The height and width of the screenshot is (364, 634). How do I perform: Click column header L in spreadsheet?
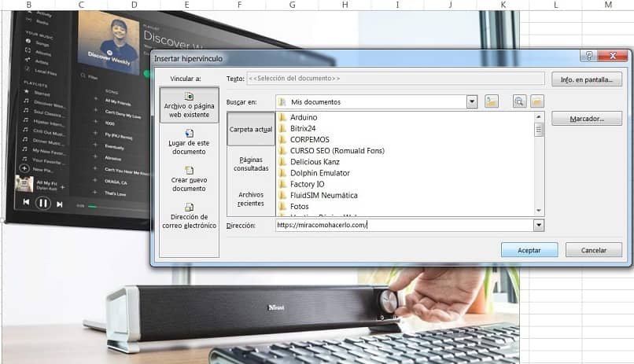tap(555, 5)
